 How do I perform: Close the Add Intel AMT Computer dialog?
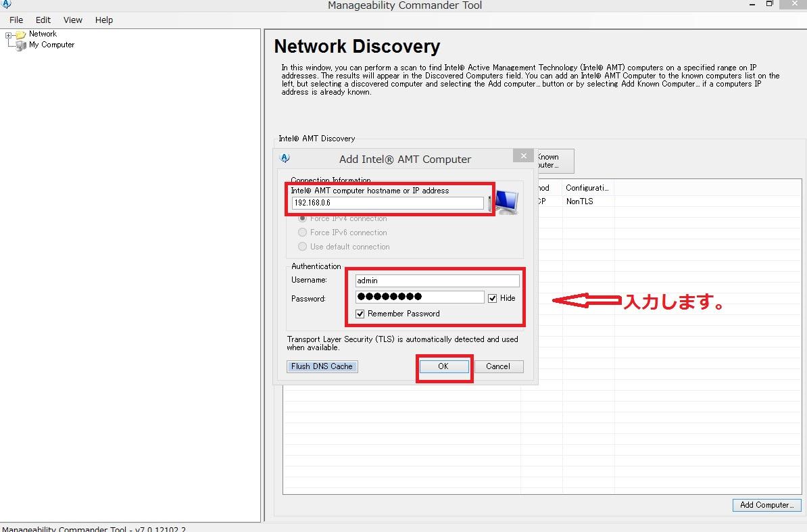coord(523,156)
